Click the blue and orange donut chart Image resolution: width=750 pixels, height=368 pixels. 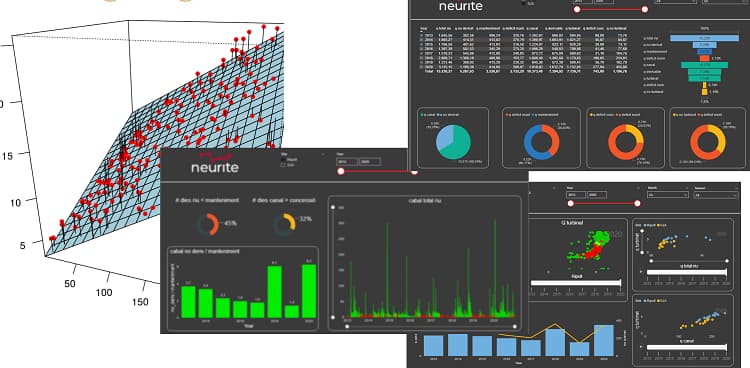541,142
